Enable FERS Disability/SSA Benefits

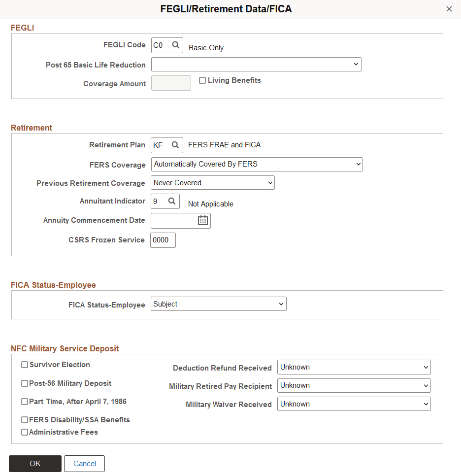(24, 419)
